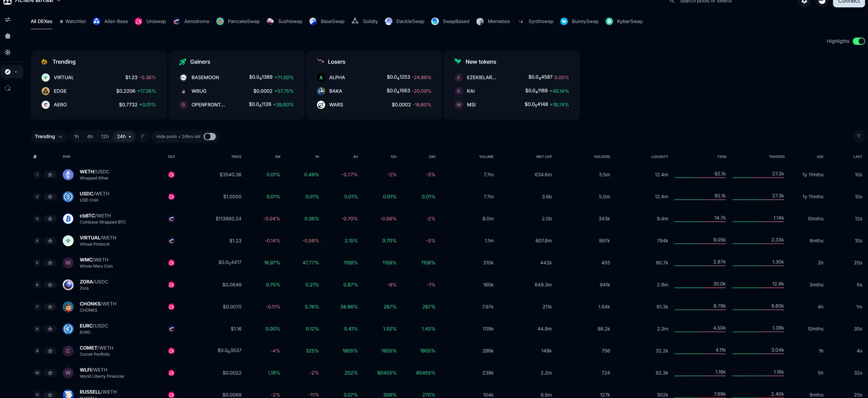Viewport: 868px width, 398px height.
Task: Open the home icon in sidebar
Action: [x=8, y=36]
